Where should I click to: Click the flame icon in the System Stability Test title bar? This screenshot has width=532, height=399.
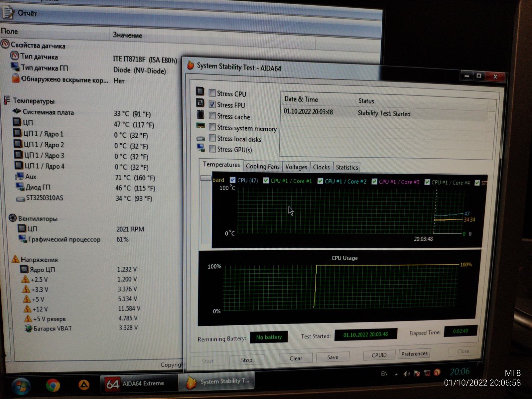(191, 65)
